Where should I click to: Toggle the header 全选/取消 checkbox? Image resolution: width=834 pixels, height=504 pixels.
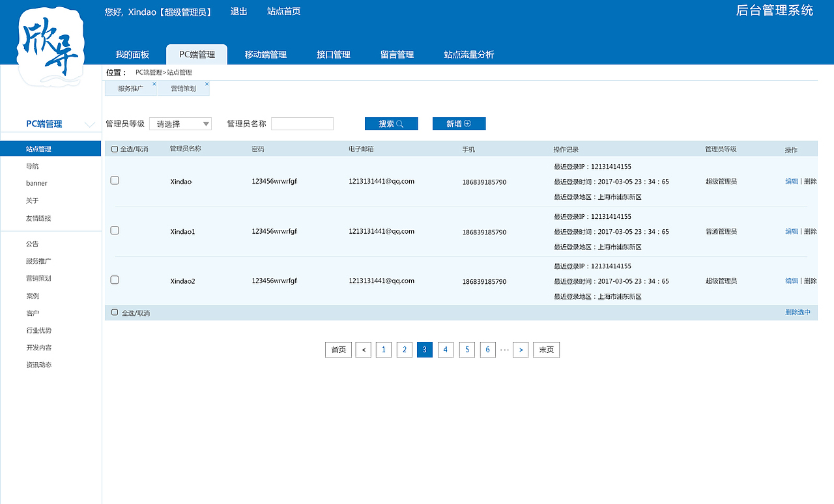click(115, 149)
